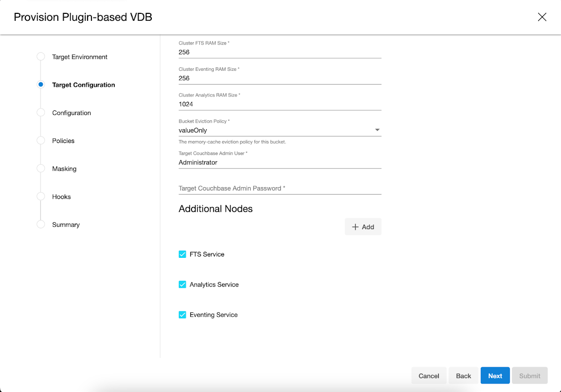The width and height of the screenshot is (561, 392).
Task: Click the Configuration step circle icon
Action: click(x=41, y=113)
